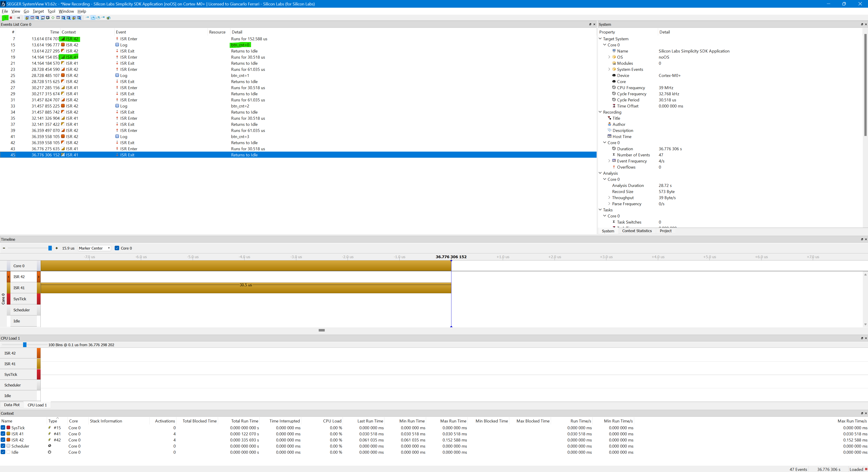Image resolution: width=868 pixels, height=472 pixels.
Task: Click the green Start Recording play button
Action: (5, 18)
